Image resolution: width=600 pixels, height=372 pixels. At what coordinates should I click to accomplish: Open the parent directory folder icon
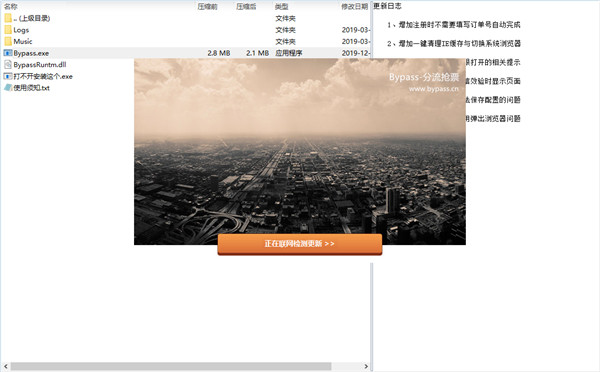click(8, 18)
